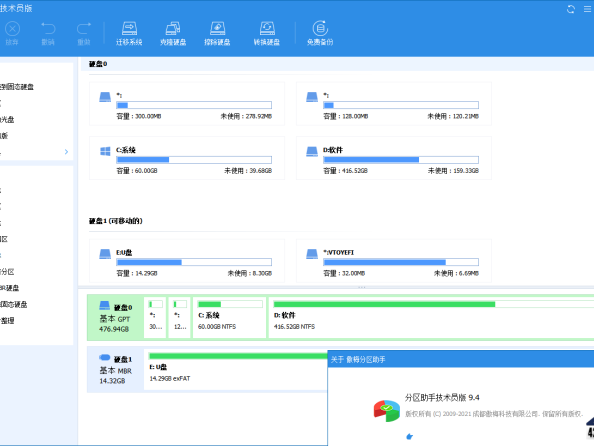Click the usage bar of C:系统 card

pos(194,160)
